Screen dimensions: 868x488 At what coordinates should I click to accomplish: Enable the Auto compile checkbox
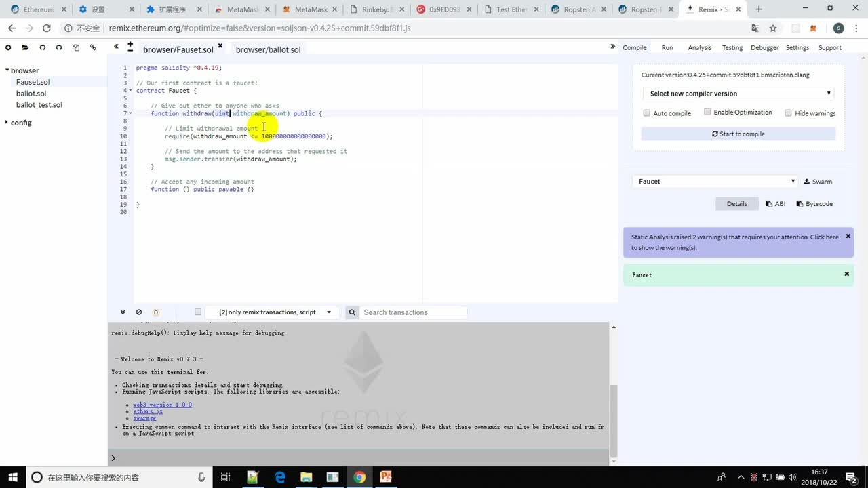point(646,113)
